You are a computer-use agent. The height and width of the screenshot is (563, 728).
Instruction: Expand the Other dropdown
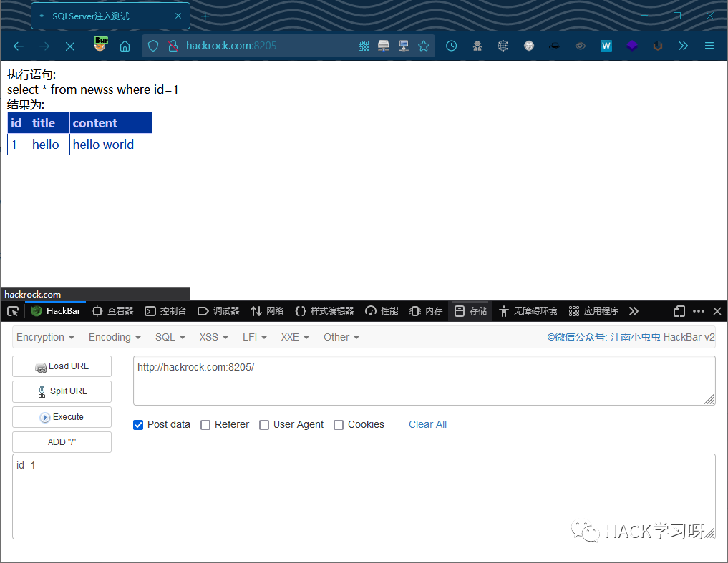(341, 338)
